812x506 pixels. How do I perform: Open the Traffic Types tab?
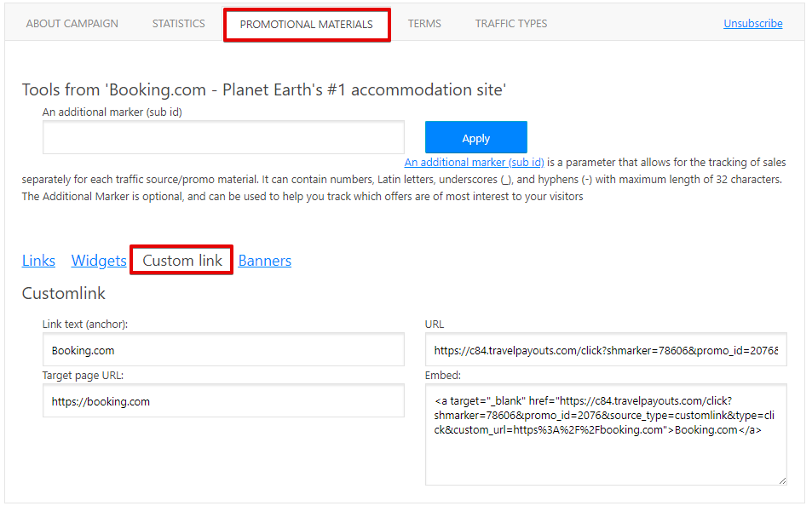[511, 24]
